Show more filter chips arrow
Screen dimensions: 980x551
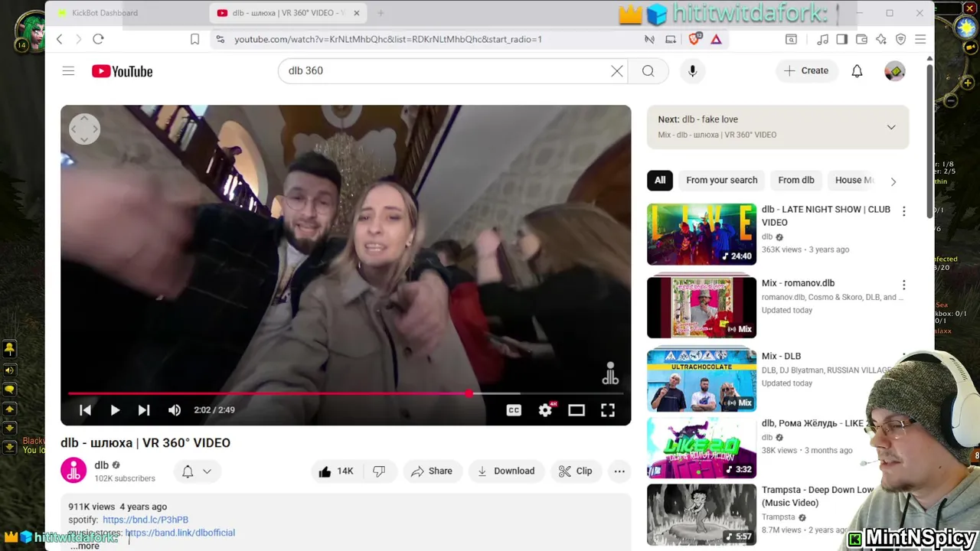coord(893,181)
